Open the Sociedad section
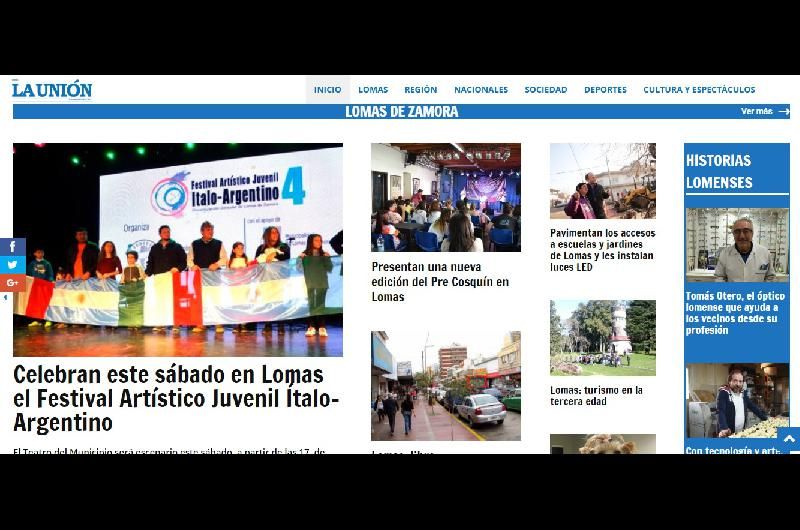 tap(545, 90)
